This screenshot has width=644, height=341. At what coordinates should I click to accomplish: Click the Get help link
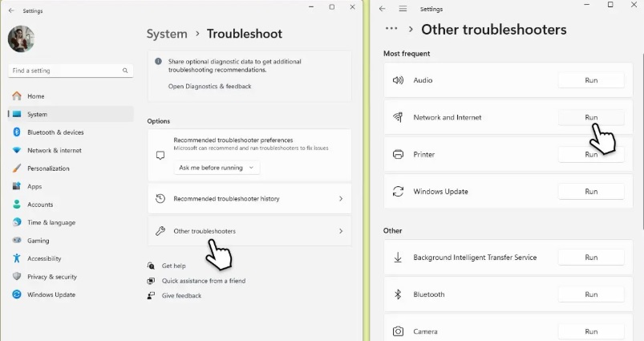coord(173,266)
